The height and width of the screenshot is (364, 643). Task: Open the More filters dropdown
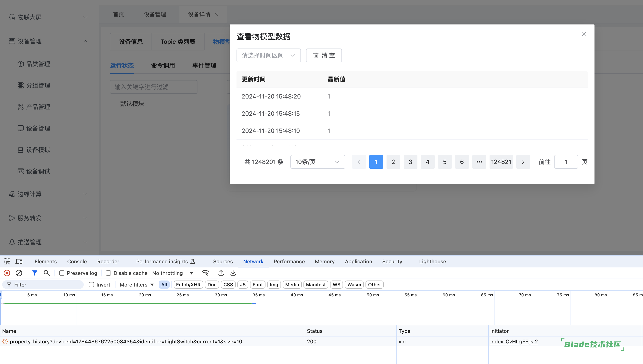click(x=136, y=285)
